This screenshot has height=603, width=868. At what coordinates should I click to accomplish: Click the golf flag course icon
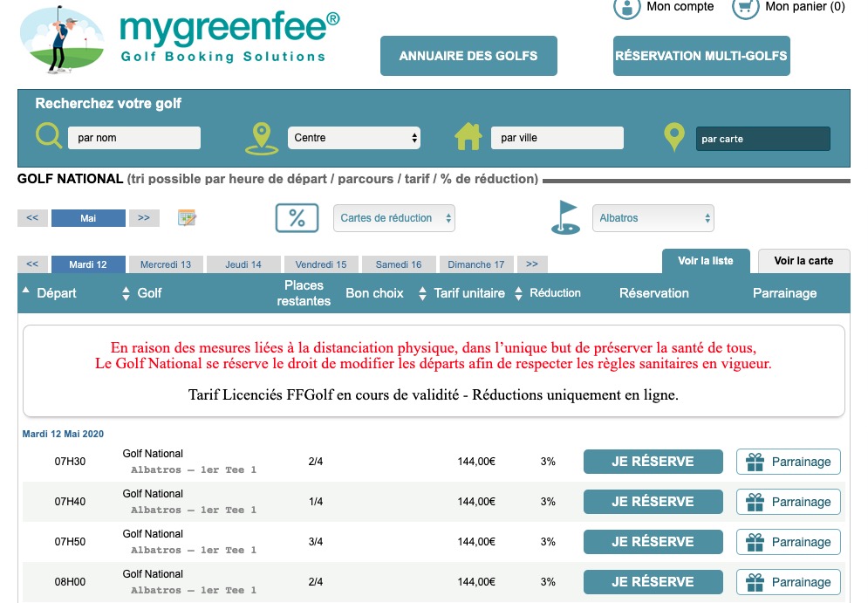[566, 217]
